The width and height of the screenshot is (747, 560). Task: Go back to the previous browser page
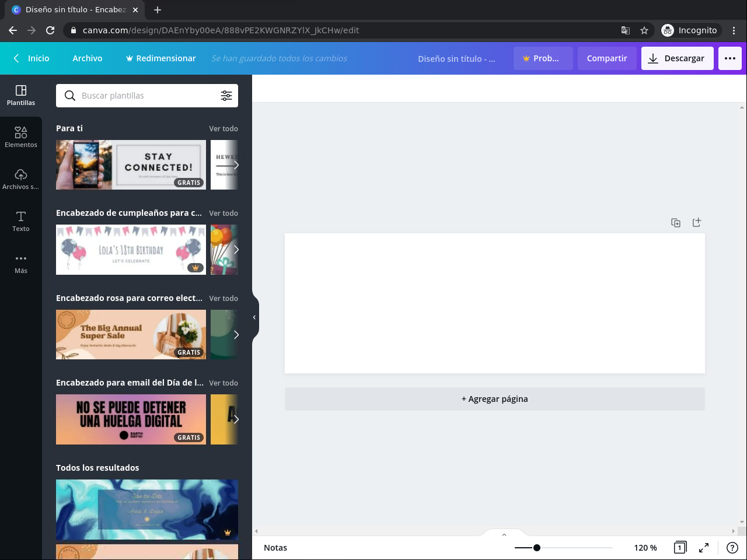click(x=13, y=30)
